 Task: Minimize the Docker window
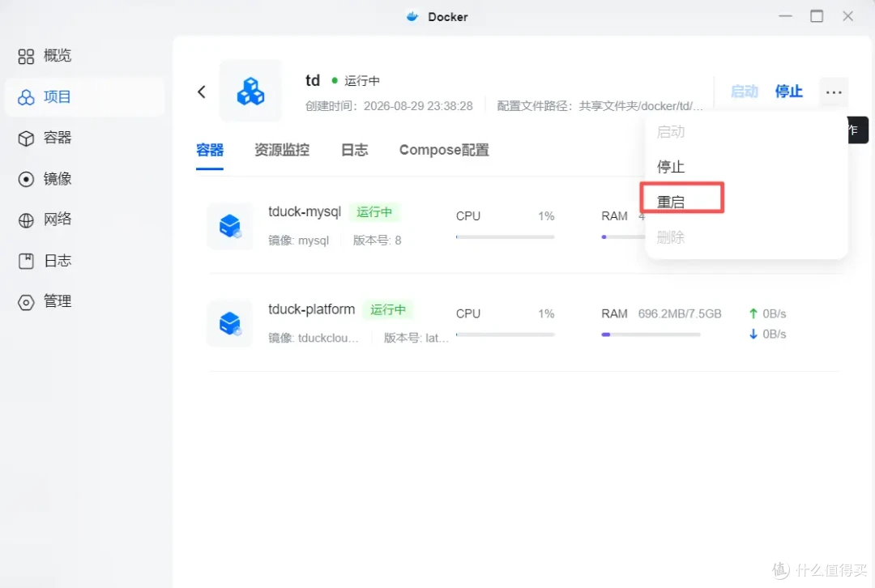coord(786,16)
